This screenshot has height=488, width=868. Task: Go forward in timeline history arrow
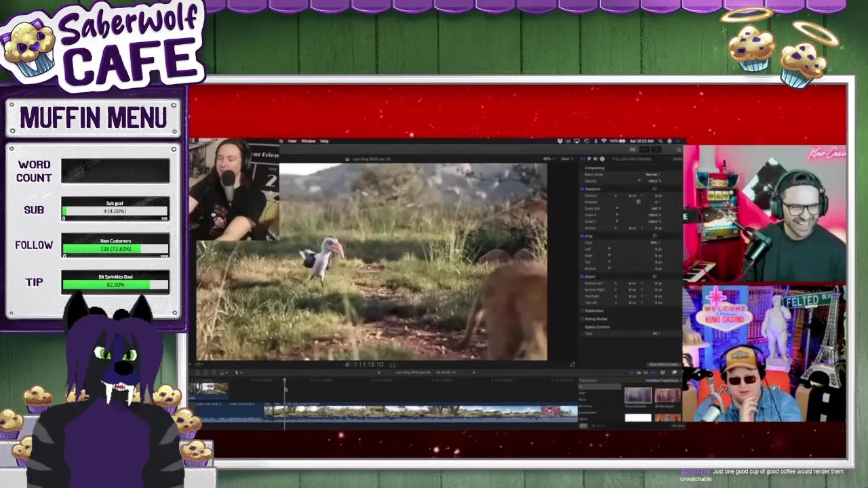coord(474,372)
